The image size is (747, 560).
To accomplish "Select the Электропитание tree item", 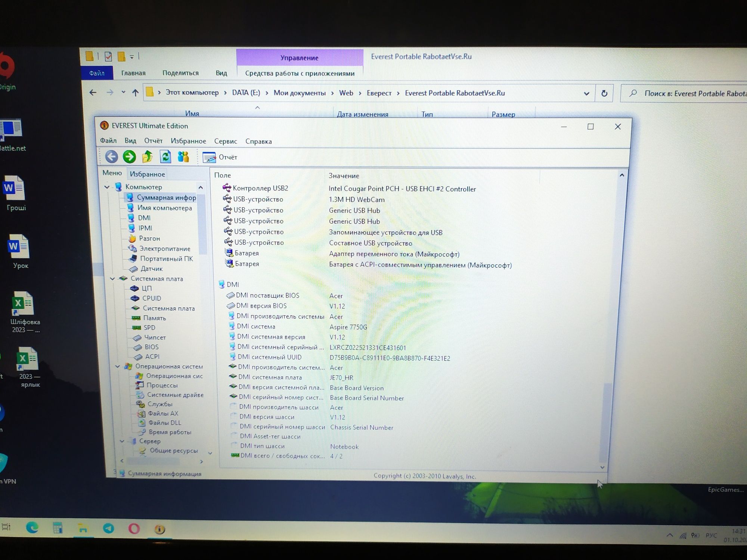I will pos(159,248).
